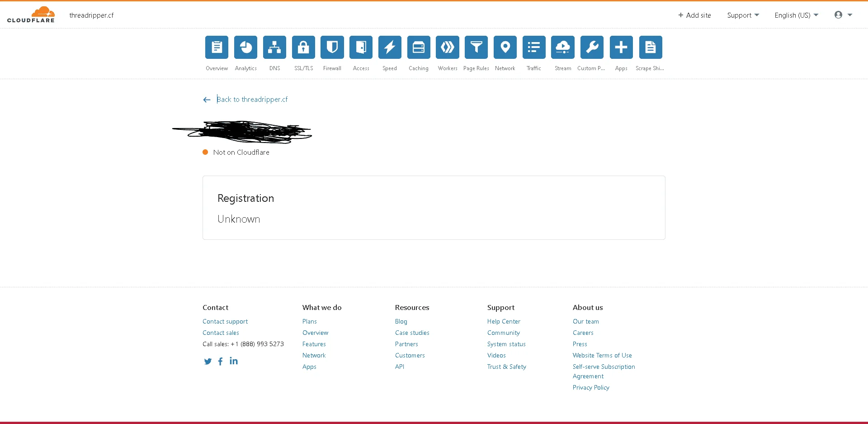Open the Videos link
This screenshot has height=424, width=868.
[496, 355]
